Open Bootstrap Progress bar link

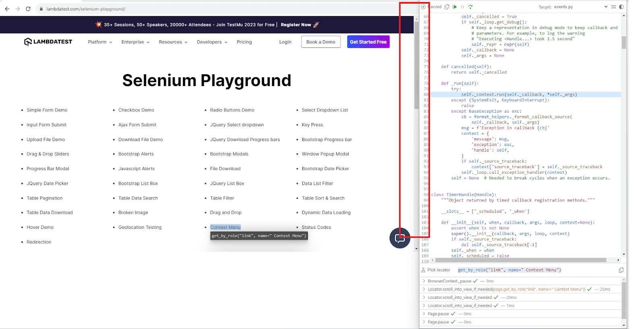point(327,140)
